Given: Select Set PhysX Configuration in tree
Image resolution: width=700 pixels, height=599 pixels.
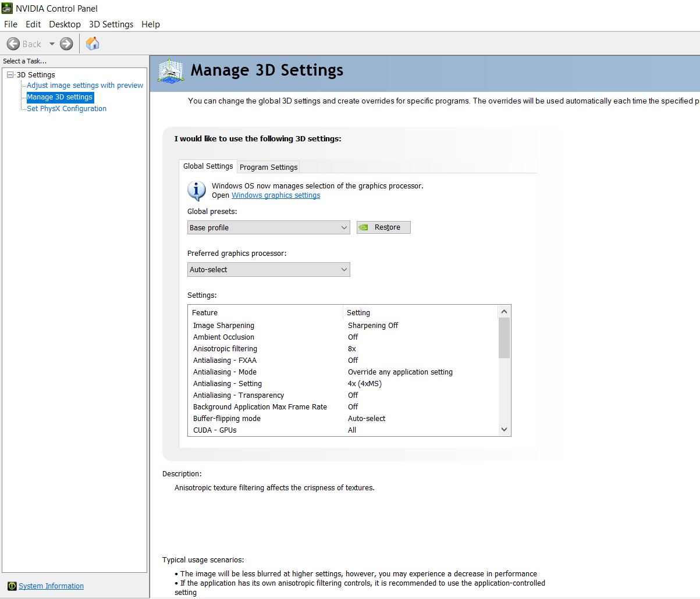Looking at the screenshot, I should [66, 109].
